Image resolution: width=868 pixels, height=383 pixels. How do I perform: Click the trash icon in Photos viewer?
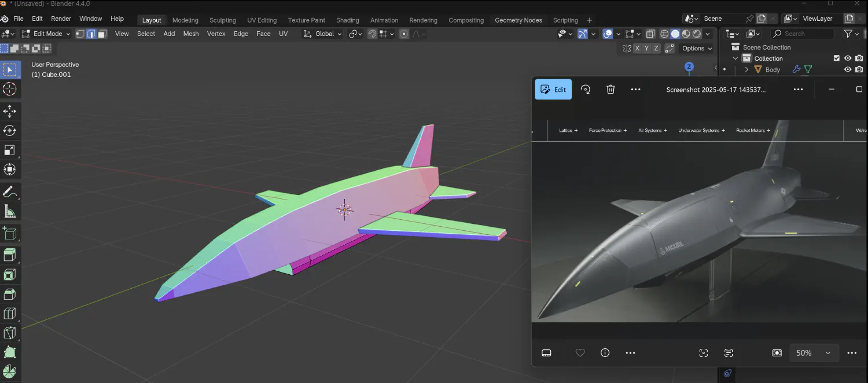tap(610, 90)
